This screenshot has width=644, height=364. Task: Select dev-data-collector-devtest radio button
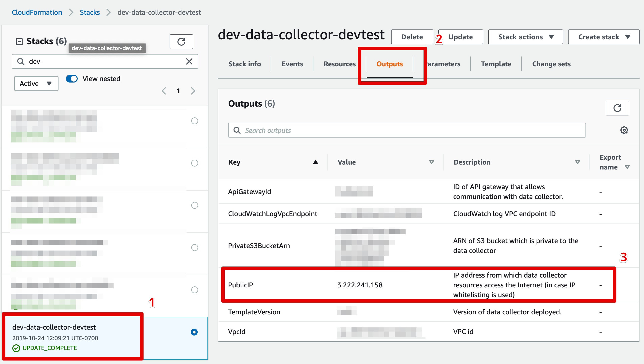pyautogui.click(x=194, y=332)
